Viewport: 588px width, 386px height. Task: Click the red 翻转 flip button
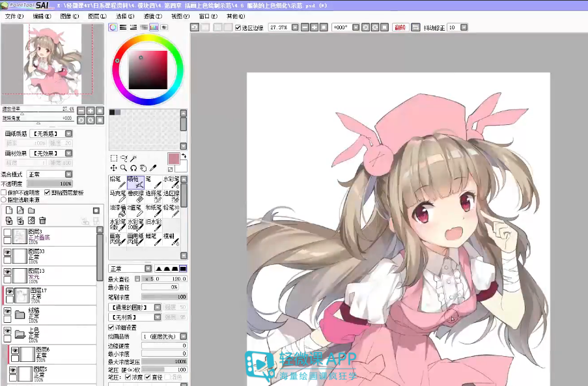400,27
